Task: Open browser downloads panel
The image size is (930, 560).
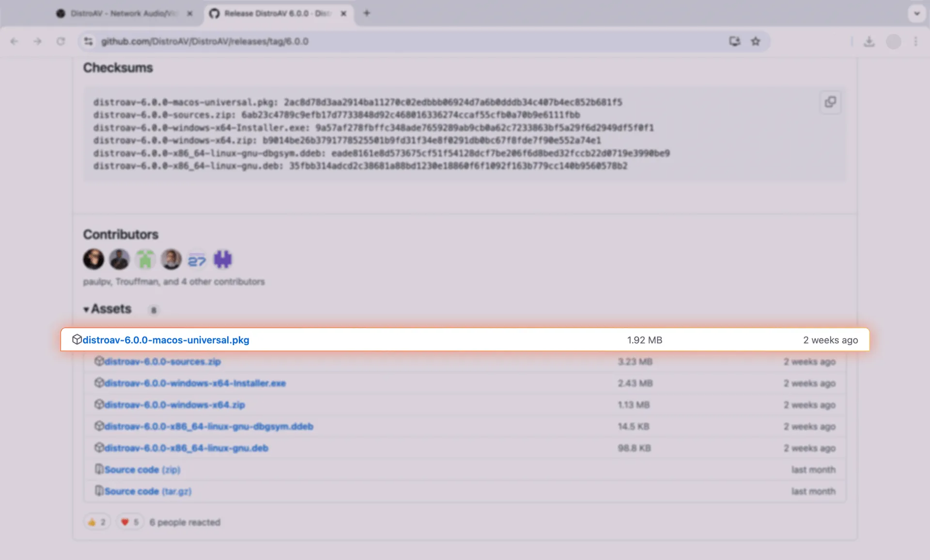Action: pos(869,42)
